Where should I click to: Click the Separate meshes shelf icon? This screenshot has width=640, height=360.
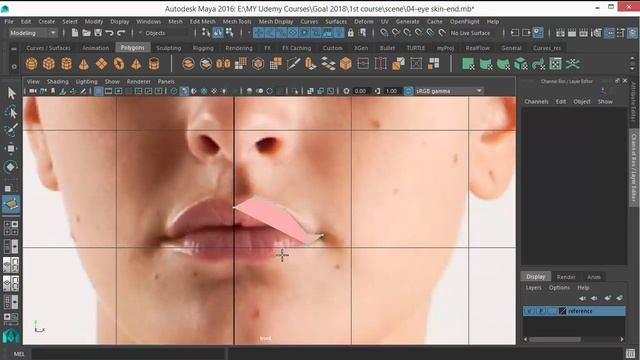tap(206, 64)
